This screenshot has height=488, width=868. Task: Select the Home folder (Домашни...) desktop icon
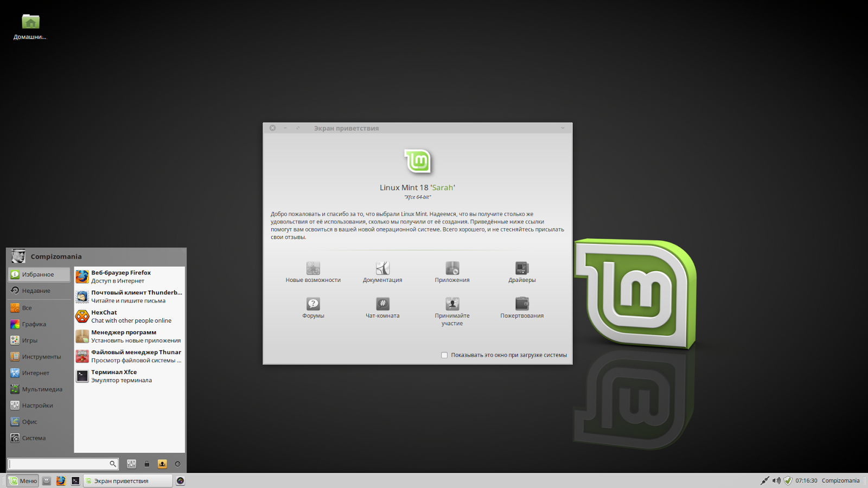pos(30,27)
